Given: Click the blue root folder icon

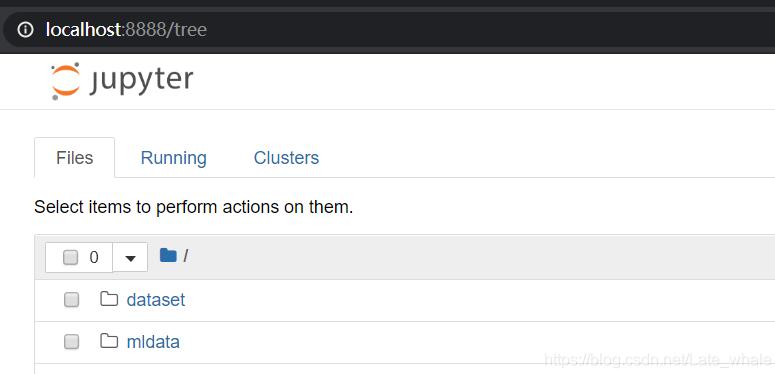Looking at the screenshot, I should [x=169, y=255].
